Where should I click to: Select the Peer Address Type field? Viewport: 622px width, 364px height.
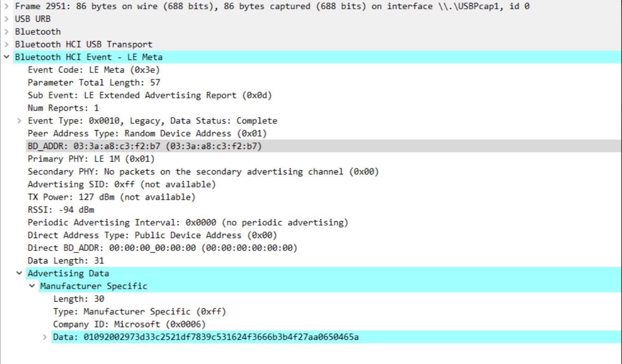tap(147, 133)
